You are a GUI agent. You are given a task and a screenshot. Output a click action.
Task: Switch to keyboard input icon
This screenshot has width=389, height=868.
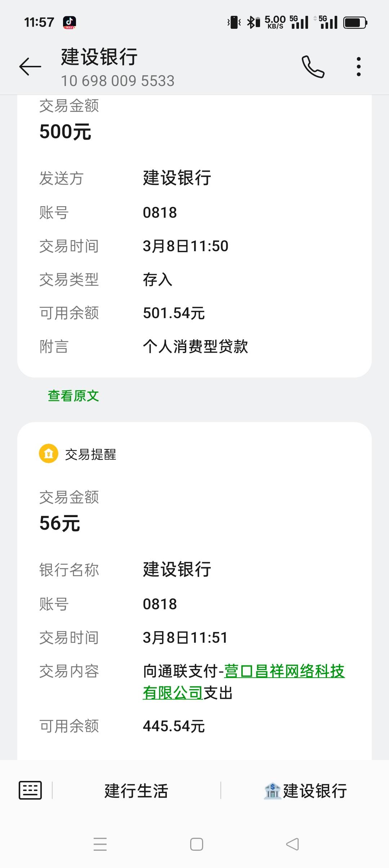(x=30, y=790)
